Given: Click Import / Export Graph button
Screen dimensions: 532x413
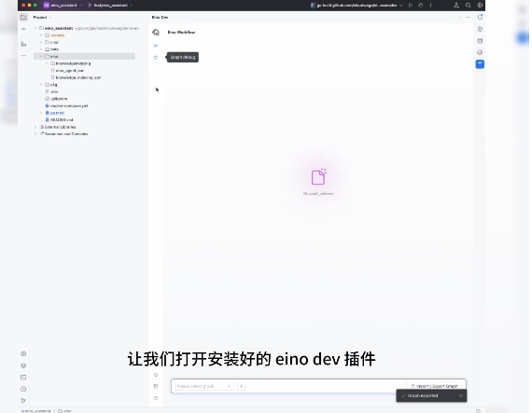Looking at the screenshot, I should (x=434, y=386).
